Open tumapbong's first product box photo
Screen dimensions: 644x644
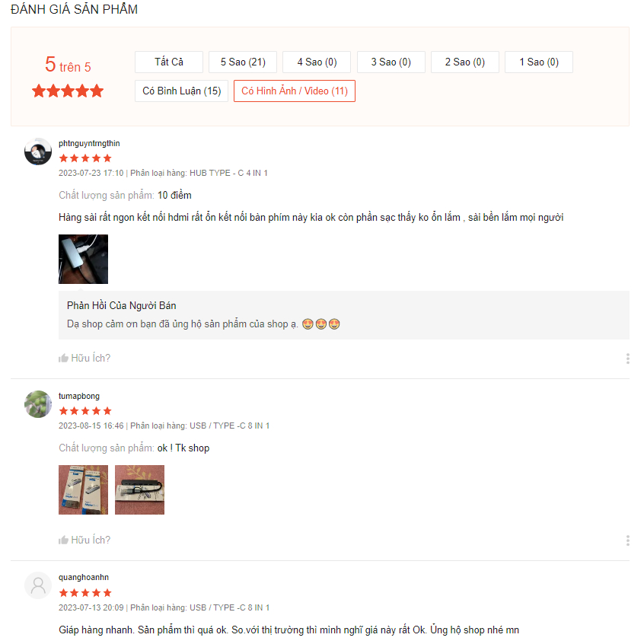[x=84, y=489]
